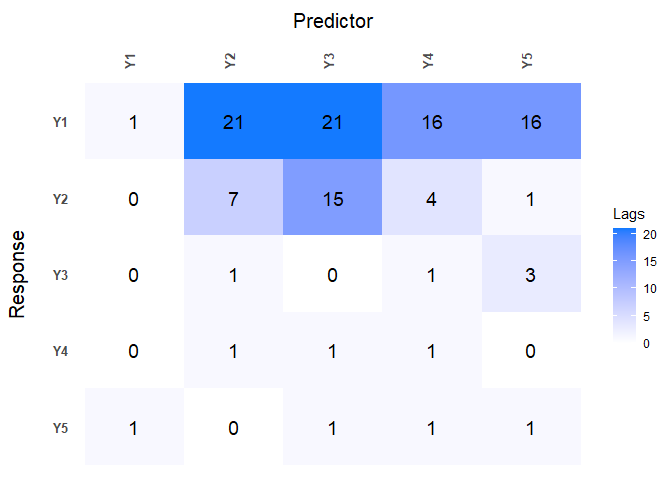The image size is (672, 480).
Task: Click cell at Response Y1, Predictor Y2
Action: click(233, 122)
